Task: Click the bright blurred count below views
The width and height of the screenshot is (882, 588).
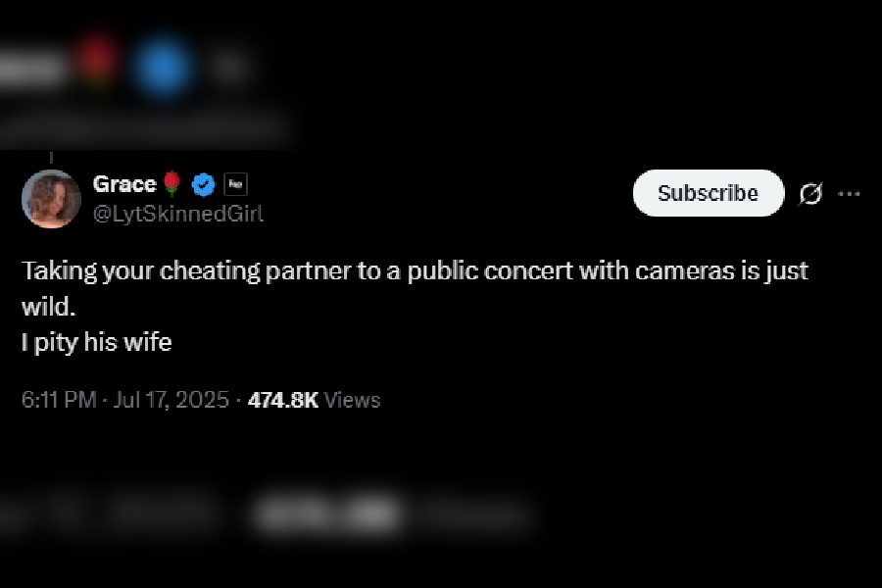Action: coord(328,514)
